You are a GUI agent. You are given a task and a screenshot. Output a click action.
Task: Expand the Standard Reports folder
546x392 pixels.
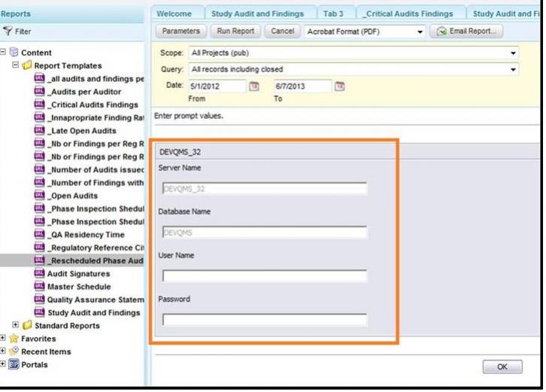click(15, 325)
